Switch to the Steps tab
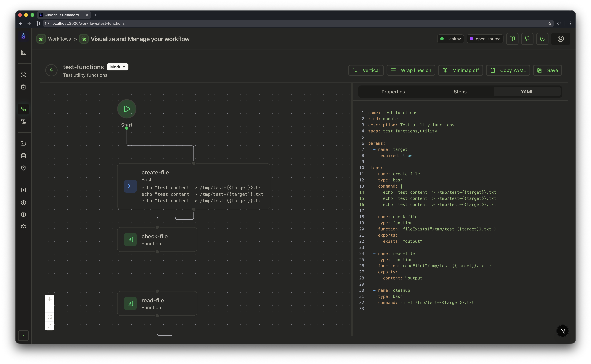Viewport: 591px width, 364px height. coord(460,91)
